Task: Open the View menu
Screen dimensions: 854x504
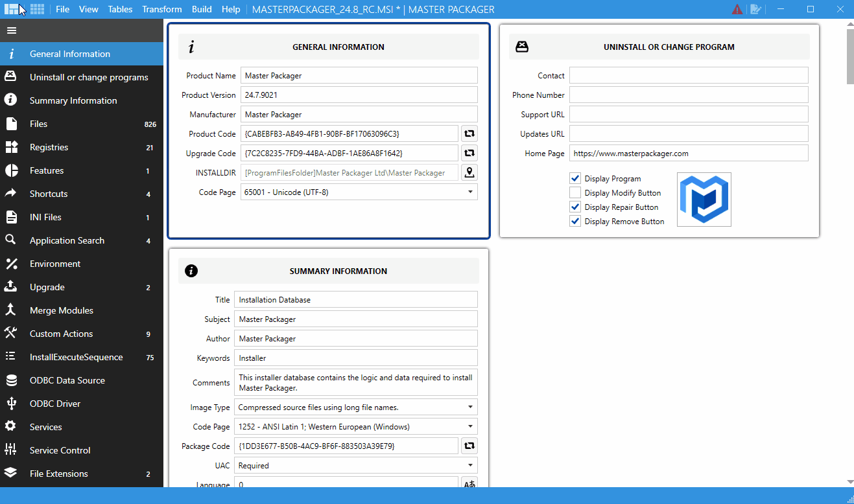Action: (x=89, y=9)
